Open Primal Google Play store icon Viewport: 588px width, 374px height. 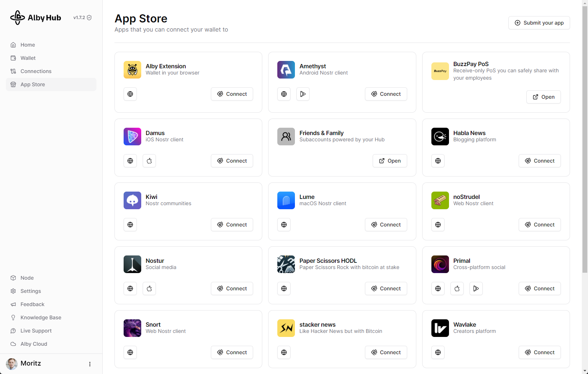[476, 288]
